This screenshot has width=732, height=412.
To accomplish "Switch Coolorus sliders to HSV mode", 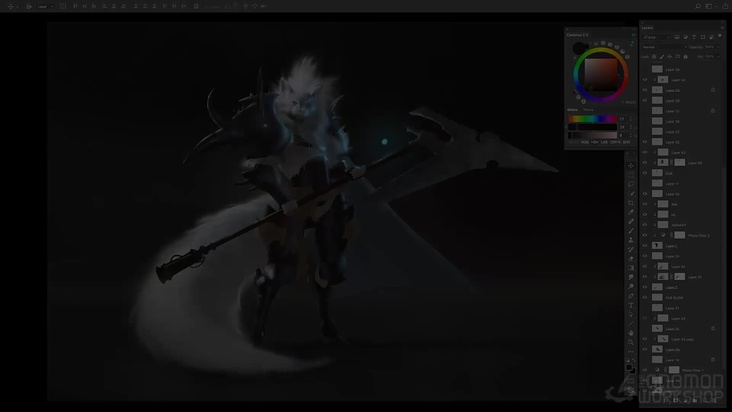I will pos(595,142).
